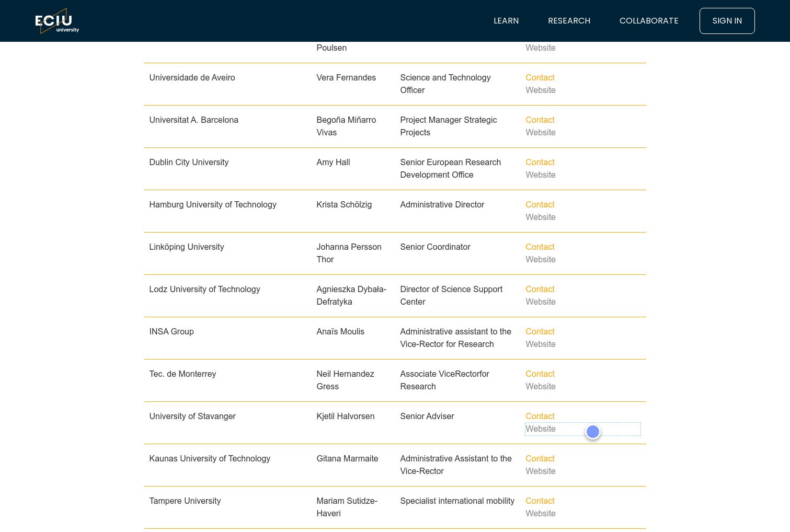Click the role 'Associate ViceRectorfor Research'
The height and width of the screenshot is (532, 790).
(x=444, y=380)
